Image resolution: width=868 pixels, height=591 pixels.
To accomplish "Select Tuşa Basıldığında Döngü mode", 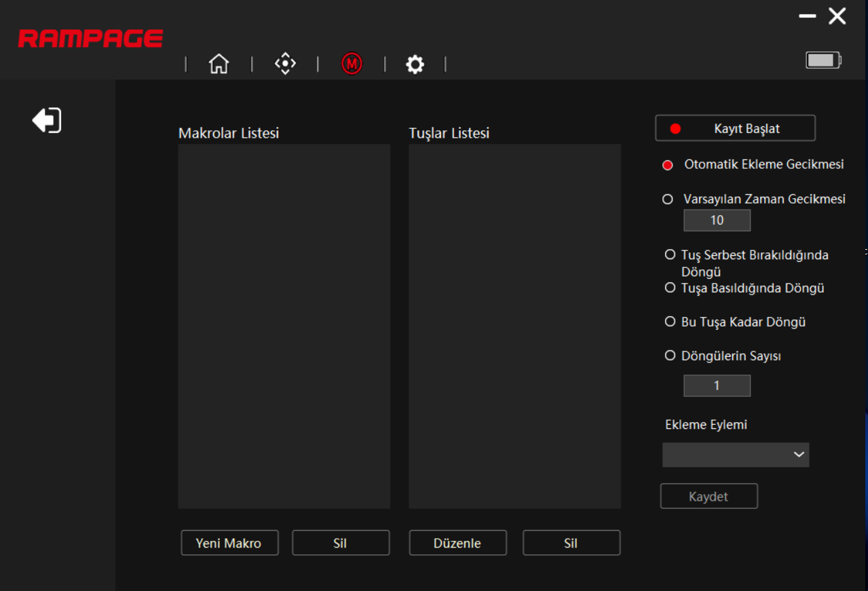I will point(670,288).
